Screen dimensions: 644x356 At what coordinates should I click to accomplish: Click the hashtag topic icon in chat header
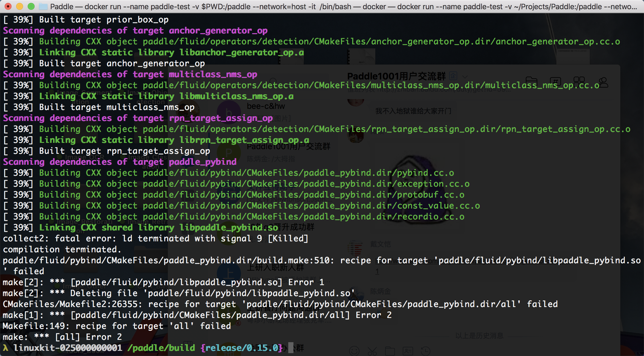pos(555,82)
